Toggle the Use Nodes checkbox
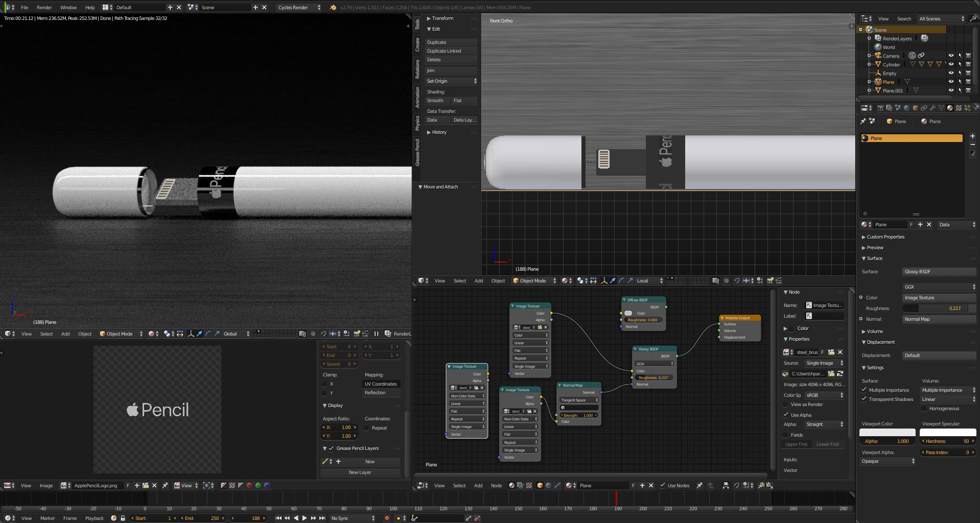Screen dimensions: 980x523 click(x=663, y=485)
